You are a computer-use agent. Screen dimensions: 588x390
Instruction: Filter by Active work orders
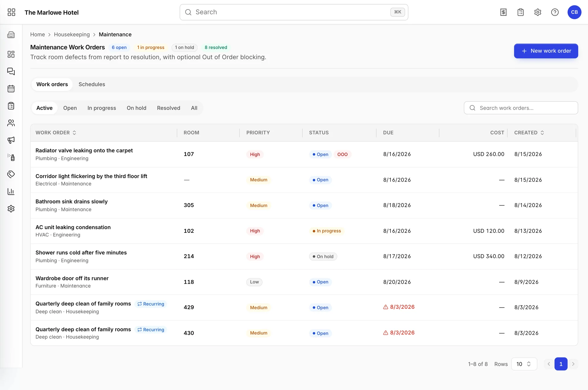(x=44, y=108)
